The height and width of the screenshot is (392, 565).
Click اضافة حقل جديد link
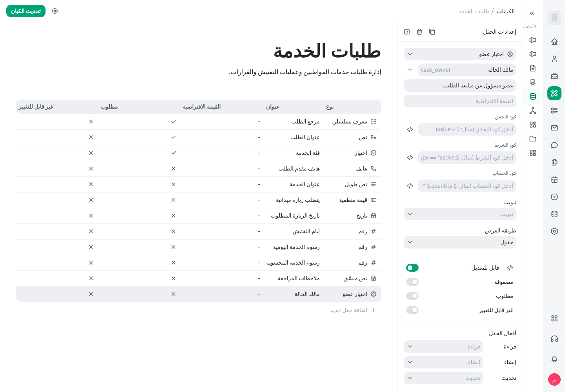[x=353, y=310]
